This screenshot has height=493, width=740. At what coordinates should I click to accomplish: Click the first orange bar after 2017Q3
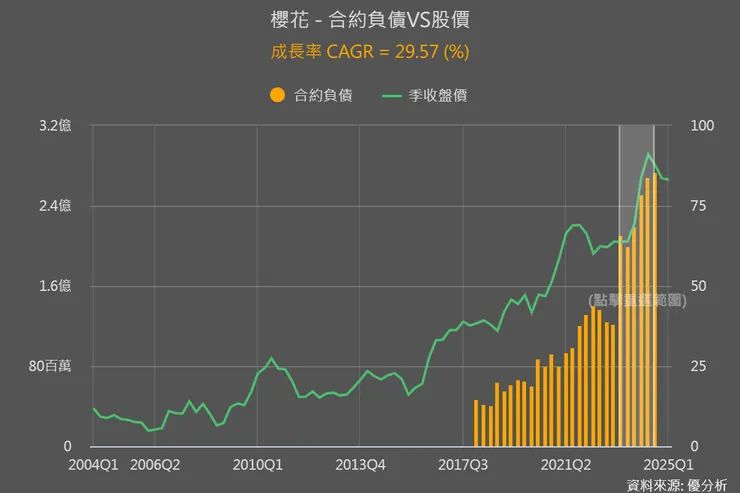pos(476,423)
